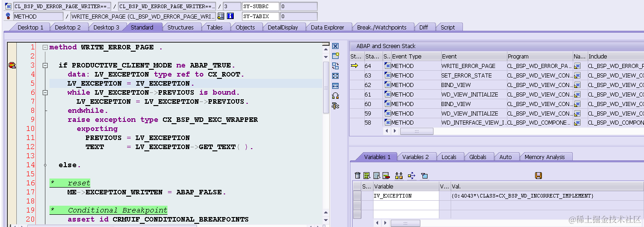The height and width of the screenshot is (227, 644).
Task: Open the Script tab
Action: [x=447, y=27]
